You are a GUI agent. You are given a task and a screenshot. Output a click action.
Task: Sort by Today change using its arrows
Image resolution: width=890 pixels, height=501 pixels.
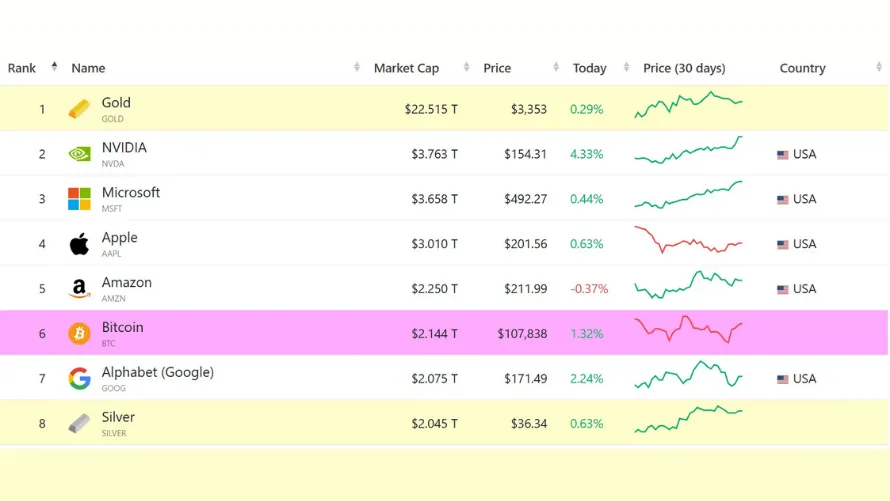point(626,67)
